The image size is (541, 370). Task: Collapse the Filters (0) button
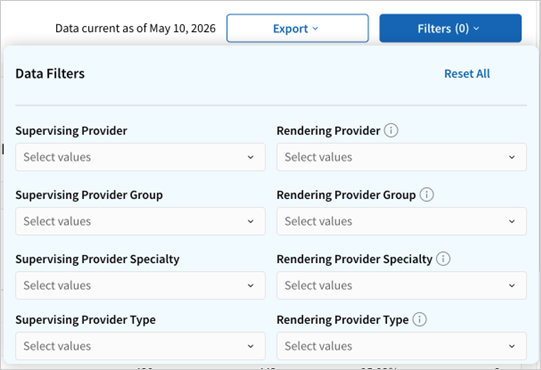pyautogui.click(x=450, y=28)
